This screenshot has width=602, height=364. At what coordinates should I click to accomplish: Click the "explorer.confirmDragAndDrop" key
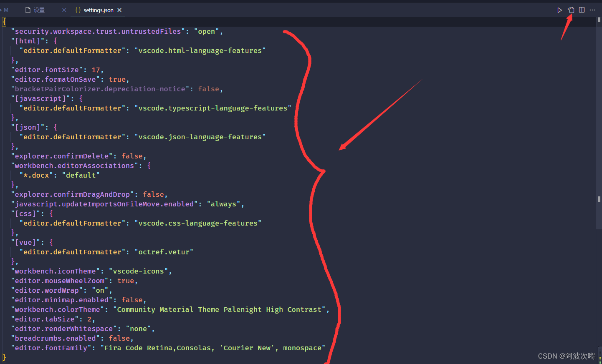coord(73,194)
